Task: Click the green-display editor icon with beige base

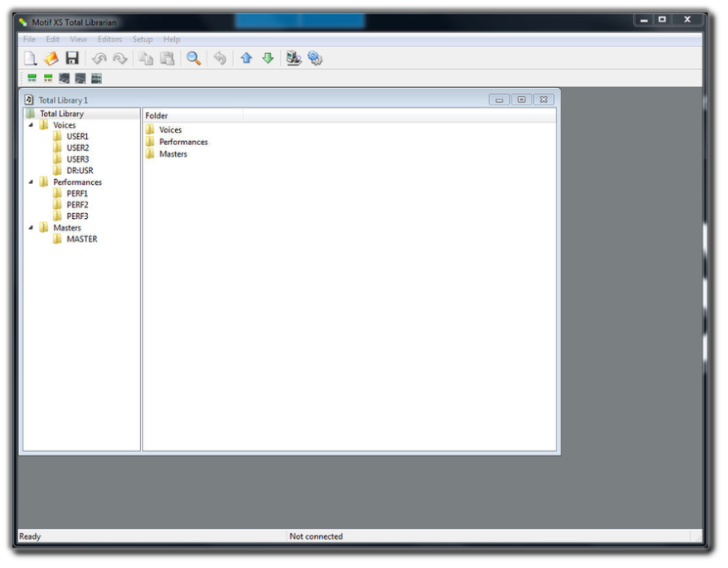Action: click(48, 78)
